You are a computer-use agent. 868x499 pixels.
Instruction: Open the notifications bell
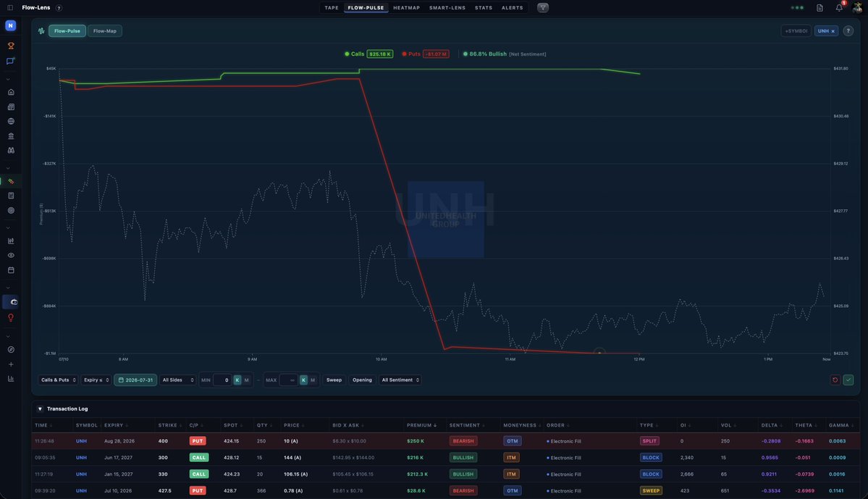tap(839, 8)
